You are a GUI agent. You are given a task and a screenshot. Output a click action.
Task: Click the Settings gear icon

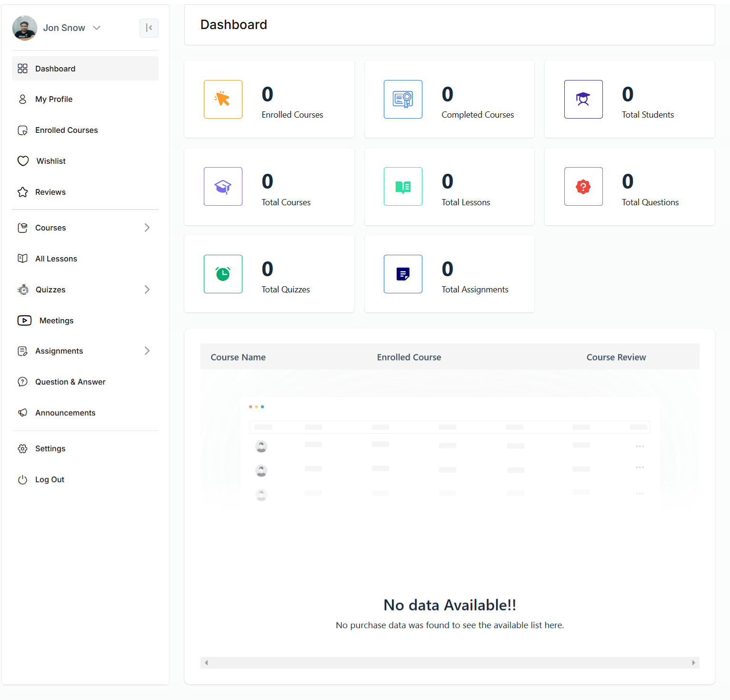click(23, 448)
